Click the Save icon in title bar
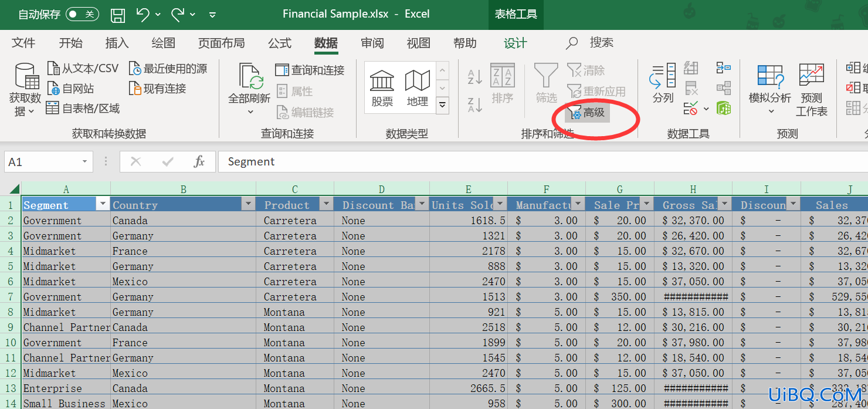The height and width of the screenshot is (409, 868). pos(118,15)
